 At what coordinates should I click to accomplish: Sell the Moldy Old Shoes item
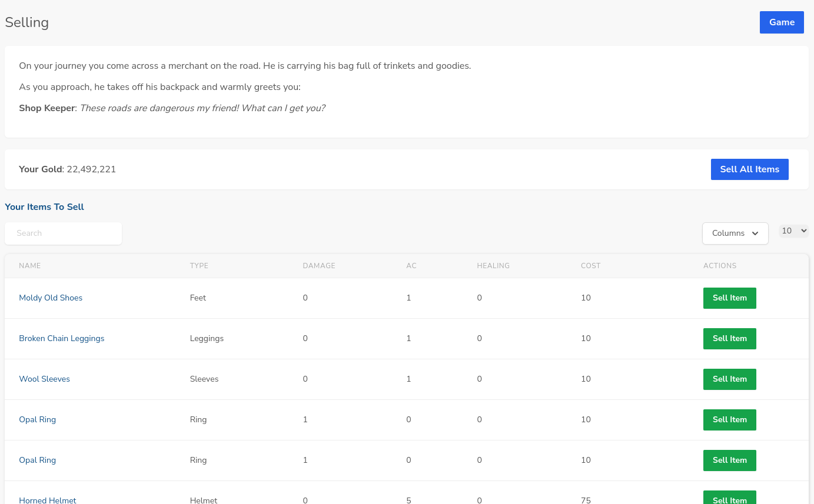coord(729,298)
